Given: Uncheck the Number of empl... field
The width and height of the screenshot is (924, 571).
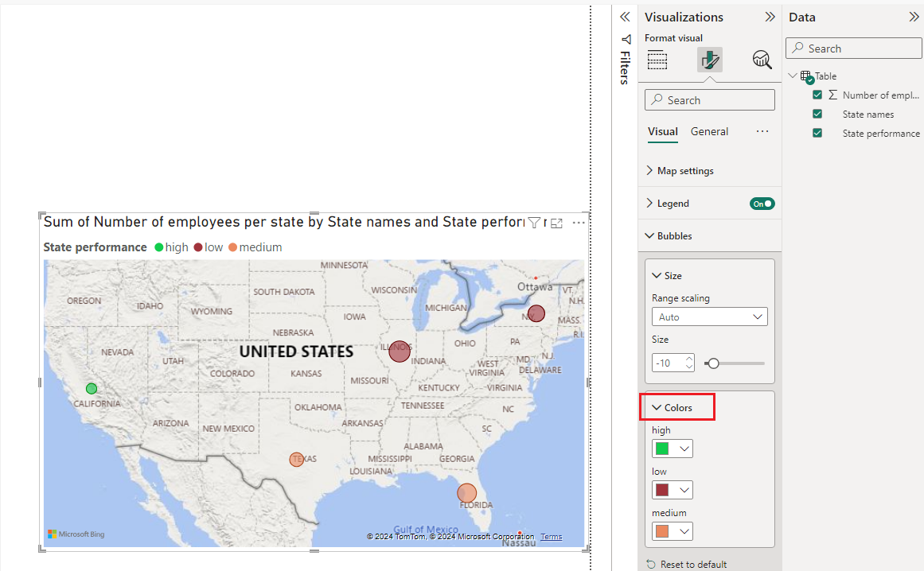Looking at the screenshot, I should pyautogui.click(x=817, y=95).
